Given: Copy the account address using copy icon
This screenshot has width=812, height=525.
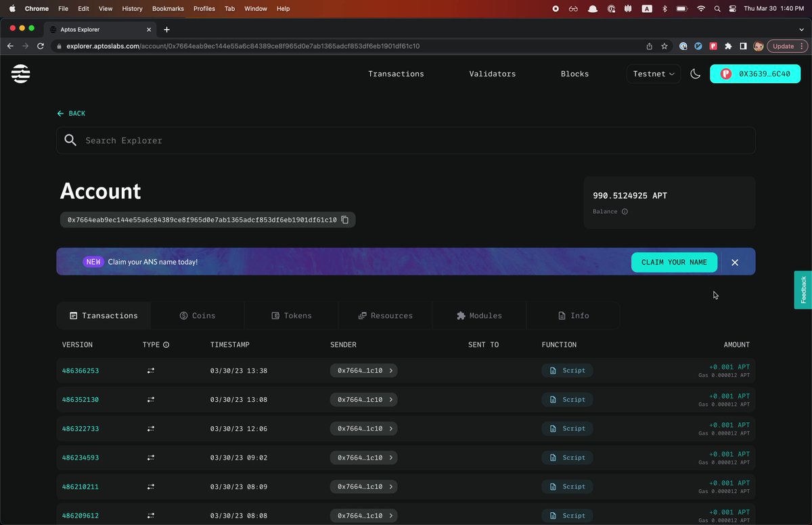Looking at the screenshot, I should click(344, 220).
